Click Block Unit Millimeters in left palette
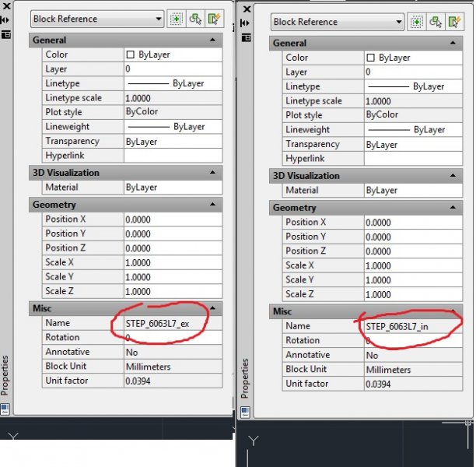Image resolution: width=476 pixels, height=467 pixels. [x=173, y=366]
